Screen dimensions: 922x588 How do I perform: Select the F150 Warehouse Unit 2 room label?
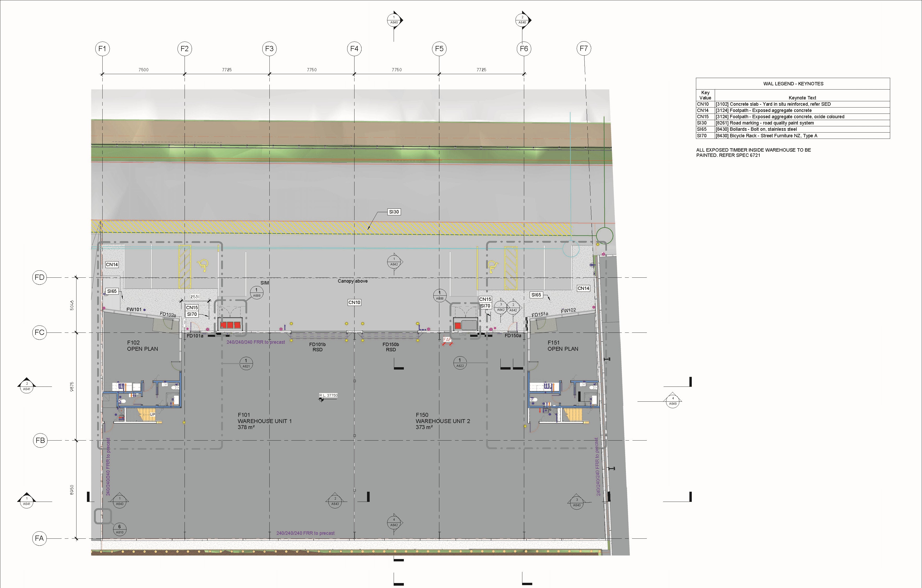[443, 421]
